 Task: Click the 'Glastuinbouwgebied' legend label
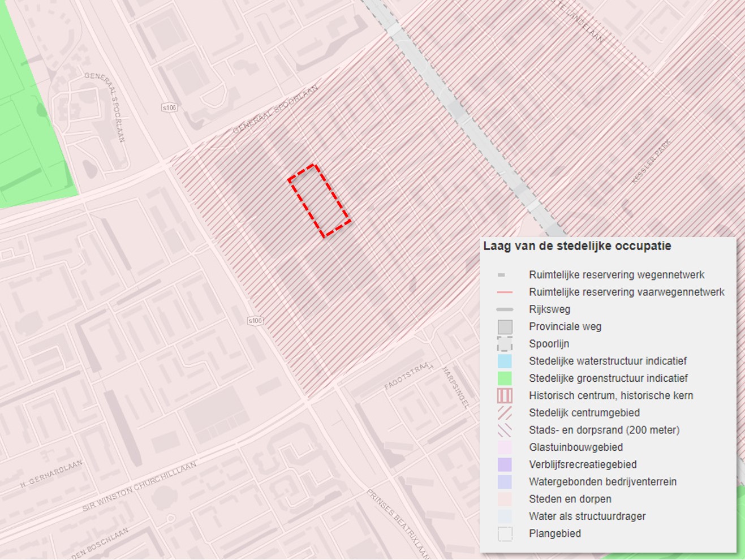pos(576,447)
